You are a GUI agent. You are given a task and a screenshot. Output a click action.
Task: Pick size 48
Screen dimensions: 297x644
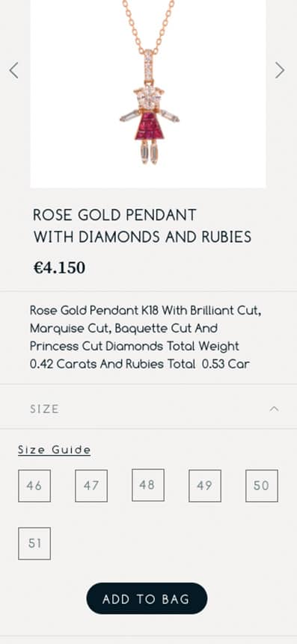[x=148, y=485]
